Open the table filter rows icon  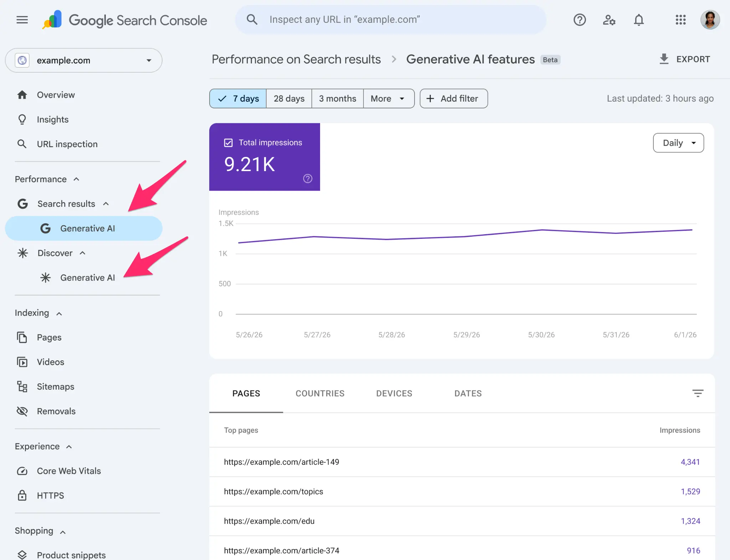click(x=698, y=393)
